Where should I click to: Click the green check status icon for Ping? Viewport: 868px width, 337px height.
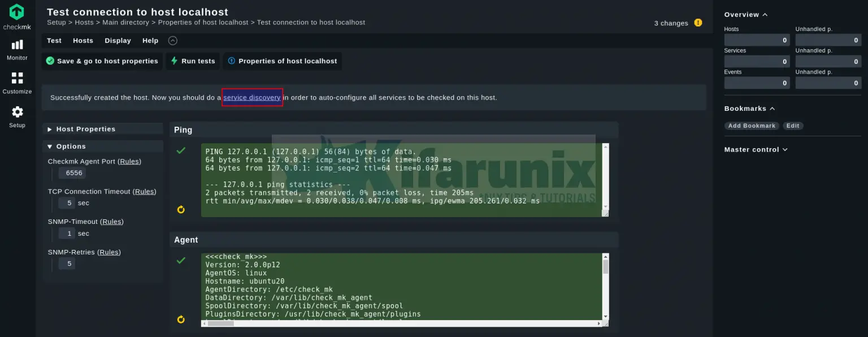[181, 150]
